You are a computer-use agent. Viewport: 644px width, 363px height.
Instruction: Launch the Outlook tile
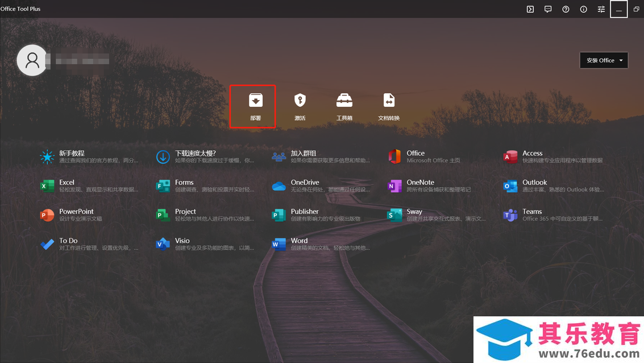coord(552,186)
